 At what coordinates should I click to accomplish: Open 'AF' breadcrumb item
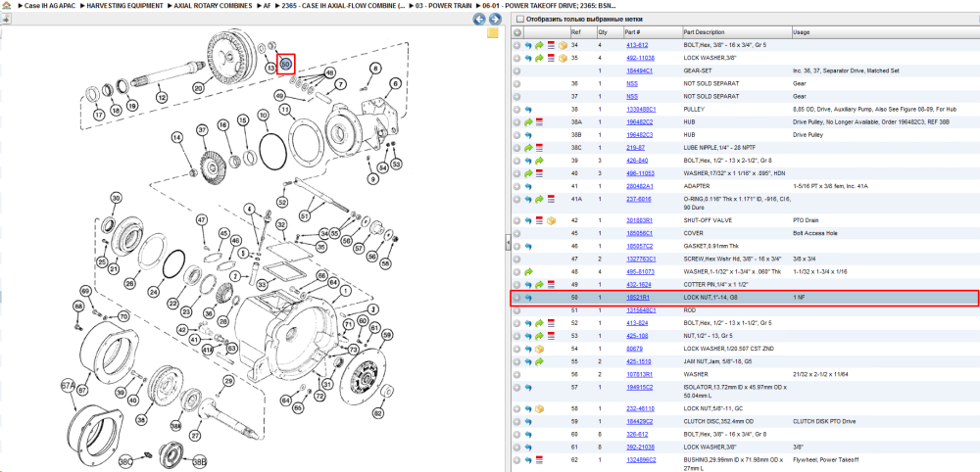(267, 5)
